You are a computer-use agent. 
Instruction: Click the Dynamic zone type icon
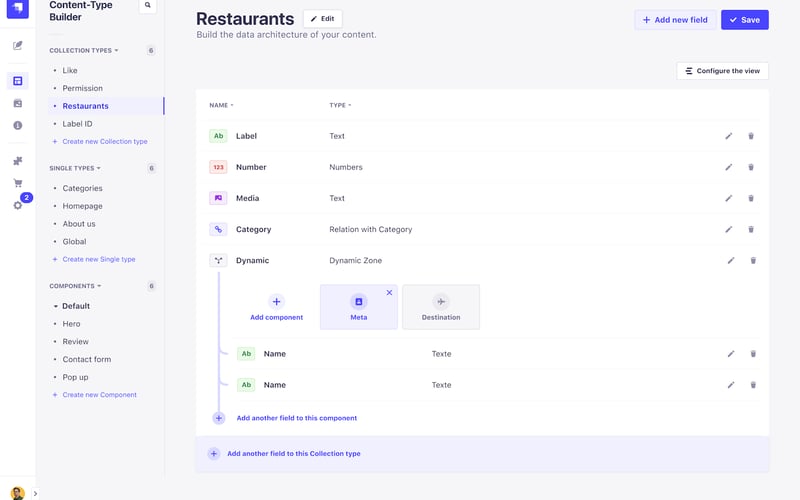218,261
